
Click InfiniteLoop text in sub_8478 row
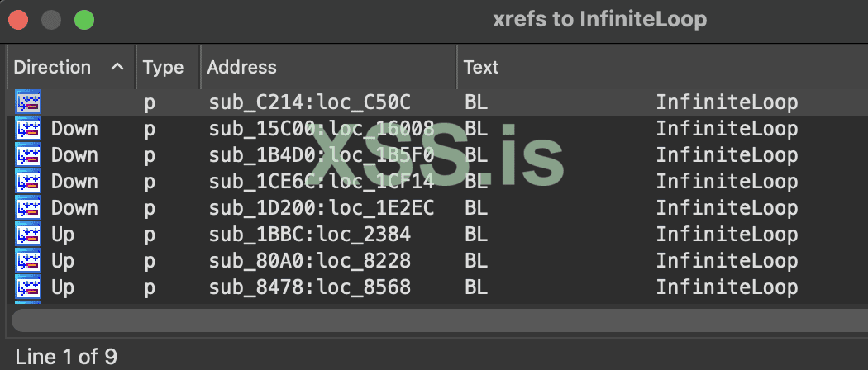[x=727, y=287]
